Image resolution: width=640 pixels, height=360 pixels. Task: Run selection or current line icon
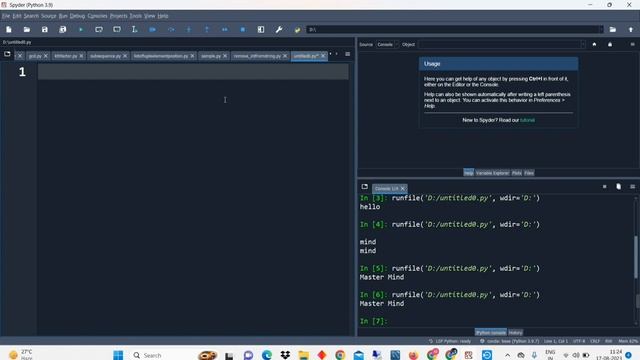pos(135,29)
